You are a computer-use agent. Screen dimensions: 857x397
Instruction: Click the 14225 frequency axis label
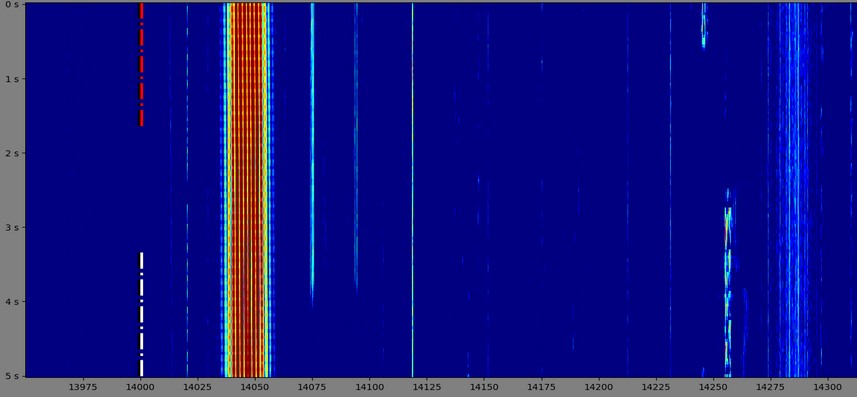(x=656, y=388)
